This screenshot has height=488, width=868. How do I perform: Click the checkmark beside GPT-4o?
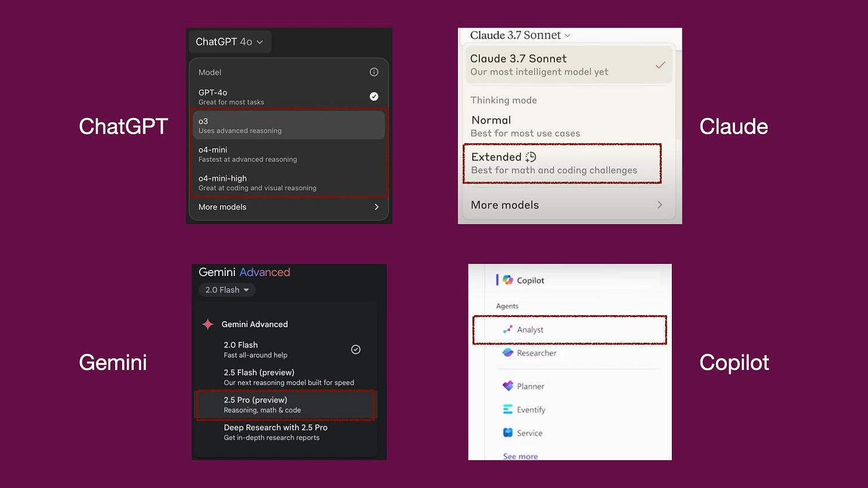tap(374, 97)
